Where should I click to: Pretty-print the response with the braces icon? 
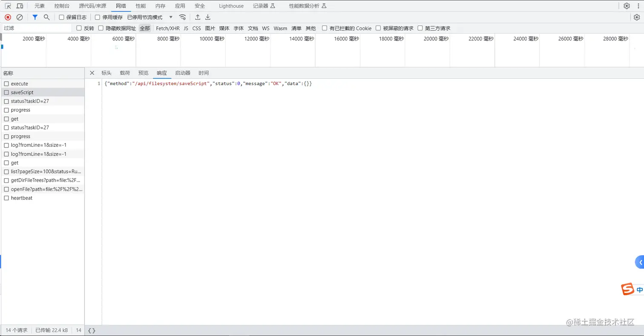tap(92, 330)
